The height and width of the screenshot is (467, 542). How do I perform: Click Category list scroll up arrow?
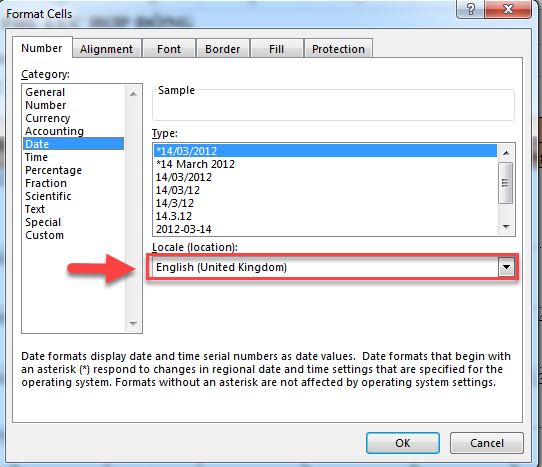coord(133,94)
